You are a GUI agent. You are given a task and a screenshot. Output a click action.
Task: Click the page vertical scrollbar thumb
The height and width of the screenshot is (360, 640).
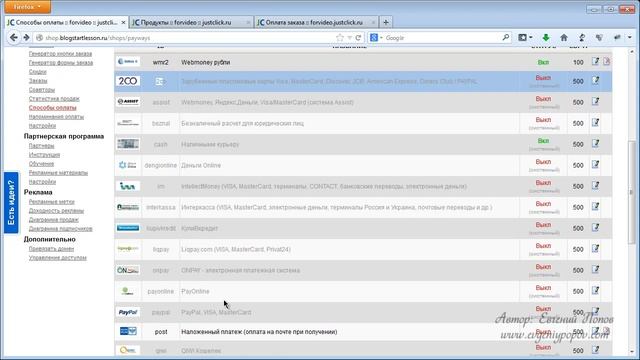click(631, 192)
